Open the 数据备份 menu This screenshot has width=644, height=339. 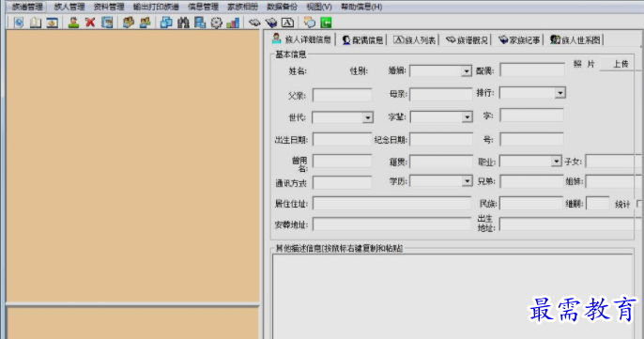283,7
